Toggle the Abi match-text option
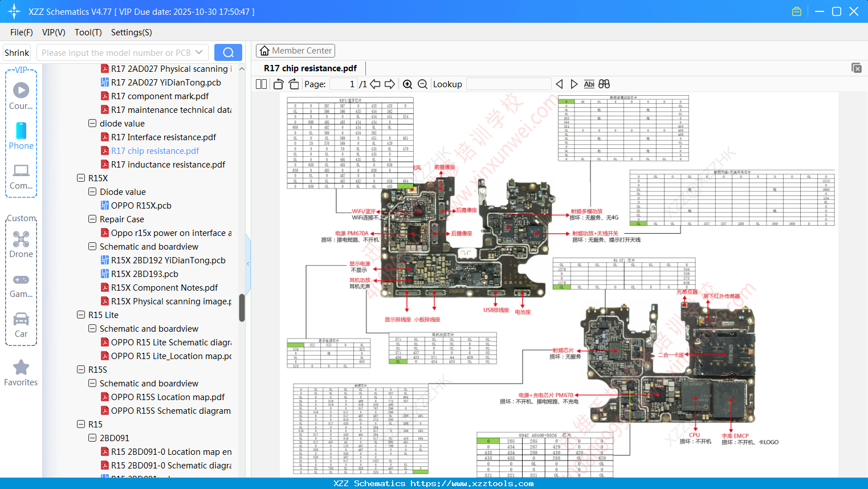Image resolution: width=868 pixels, height=489 pixels. (589, 84)
